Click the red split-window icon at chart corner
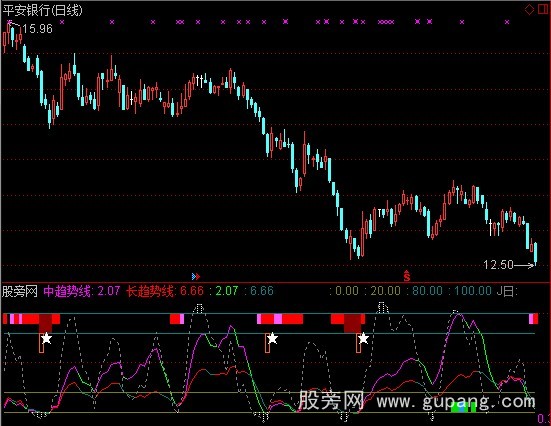This screenshot has height=426, width=551. (x=543, y=9)
